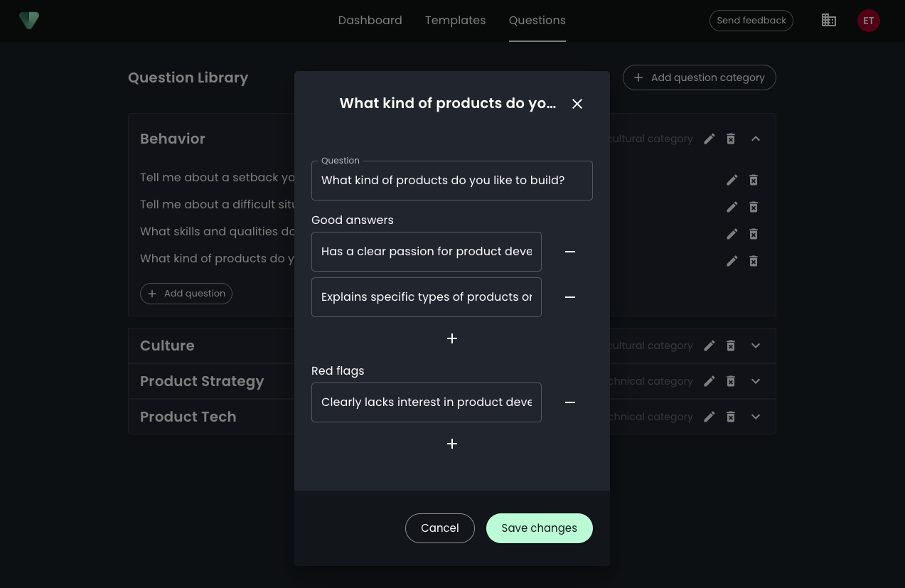This screenshot has height=588, width=905.
Task: Remove the second good answer entry
Action: [569, 297]
